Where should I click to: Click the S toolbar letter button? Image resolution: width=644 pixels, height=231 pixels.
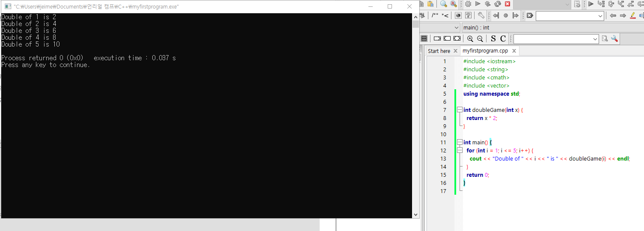click(493, 38)
